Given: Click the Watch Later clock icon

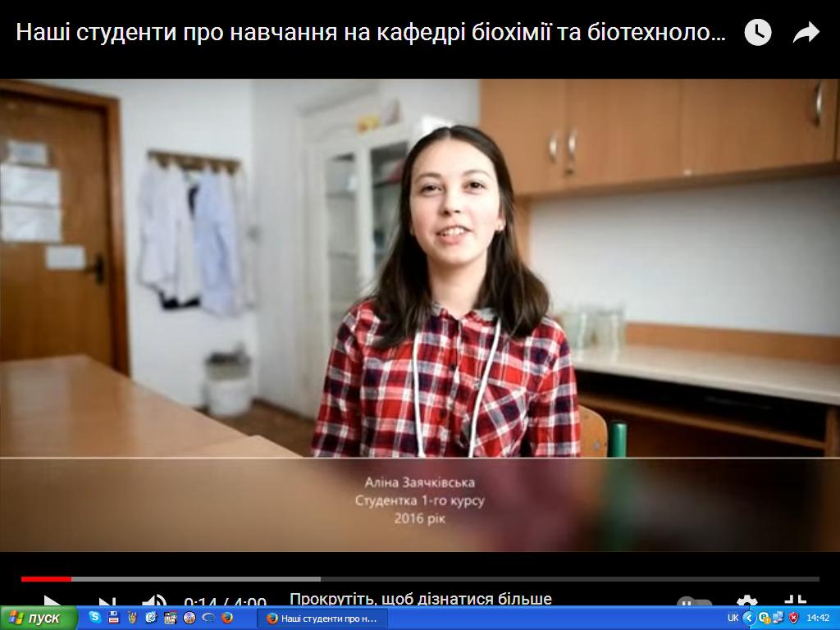Looking at the screenshot, I should [757, 33].
